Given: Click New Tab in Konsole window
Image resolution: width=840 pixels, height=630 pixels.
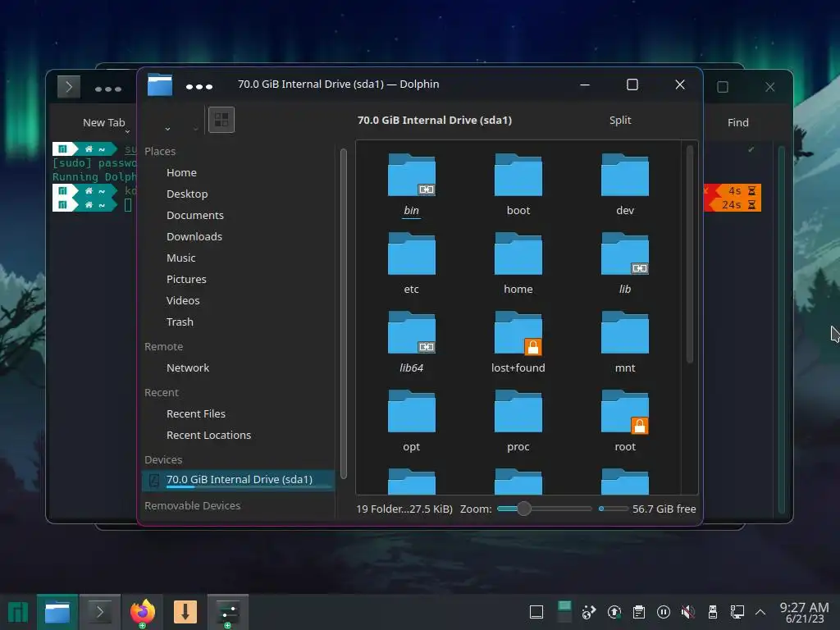Looking at the screenshot, I should [103, 123].
